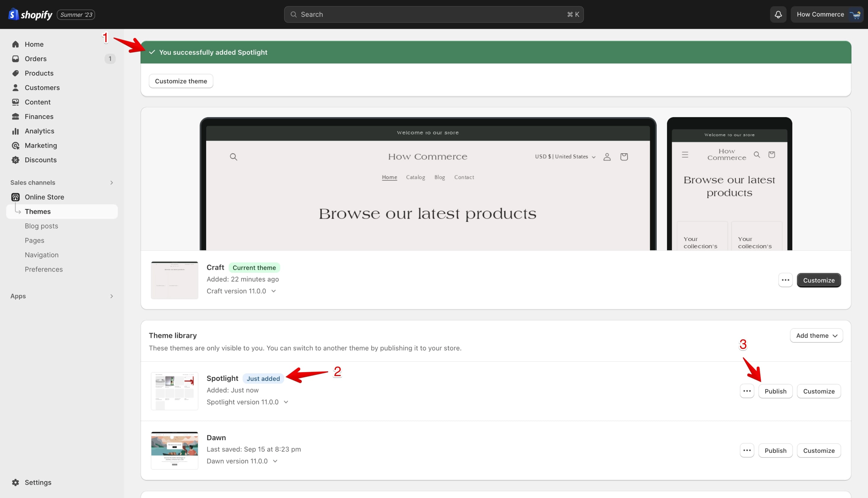Click the preview's cart icon in desktop mockup

[624, 157]
